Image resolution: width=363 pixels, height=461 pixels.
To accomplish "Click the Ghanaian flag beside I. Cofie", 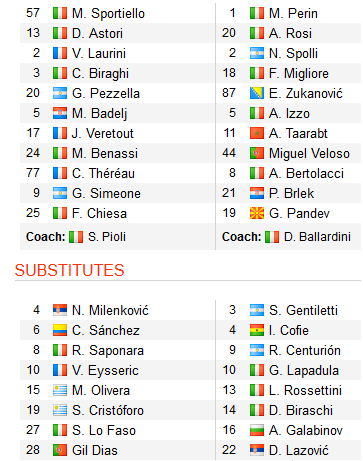I will point(257,330).
